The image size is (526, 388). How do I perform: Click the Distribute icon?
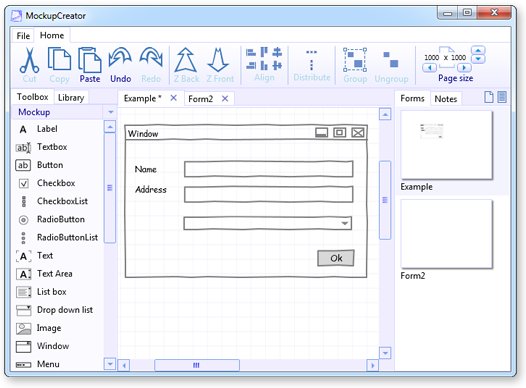(x=311, y=60)
